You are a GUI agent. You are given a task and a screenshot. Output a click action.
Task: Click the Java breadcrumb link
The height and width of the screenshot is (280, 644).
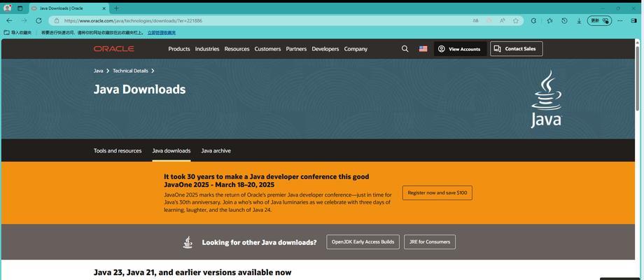[x=98, y=71]
